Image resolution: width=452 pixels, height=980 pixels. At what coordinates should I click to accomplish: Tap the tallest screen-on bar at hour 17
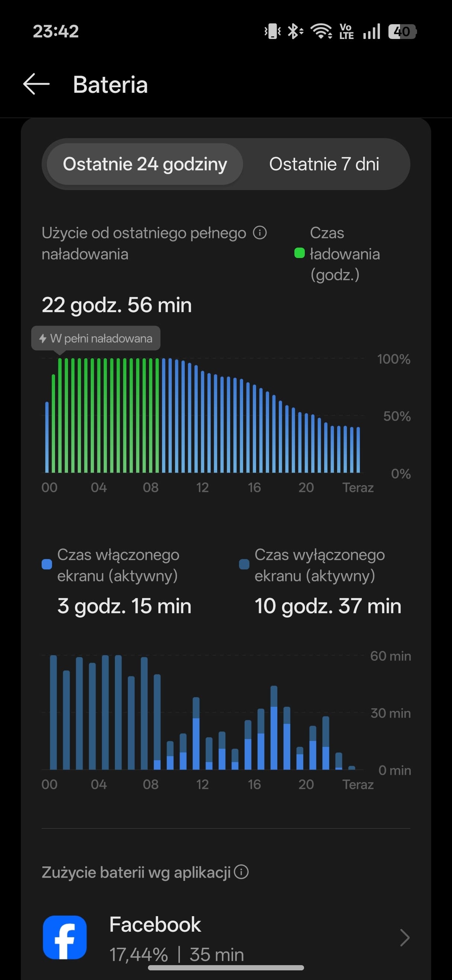[x=274, y=738]
